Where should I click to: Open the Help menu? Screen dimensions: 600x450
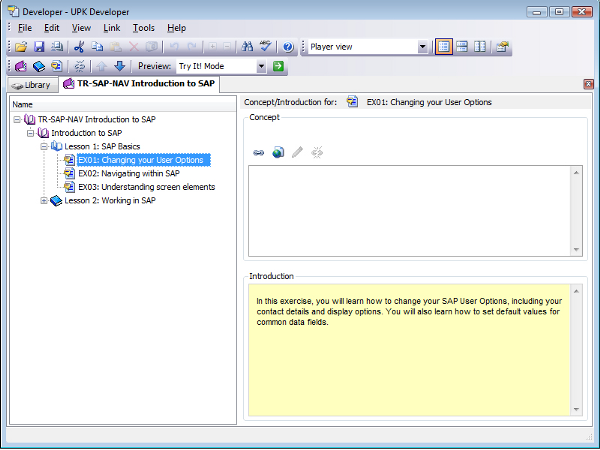(x=176, y=28)
